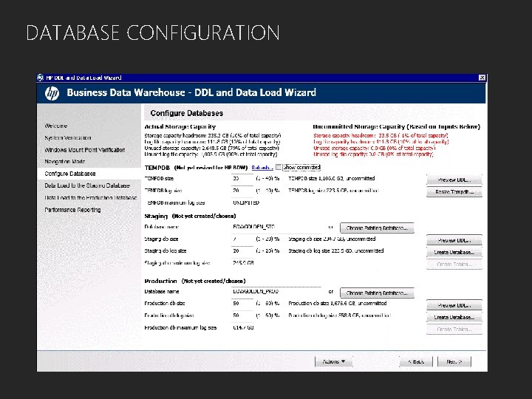Click the 'Staging (Not yet created/chosen)' heading

coord(190,216)
